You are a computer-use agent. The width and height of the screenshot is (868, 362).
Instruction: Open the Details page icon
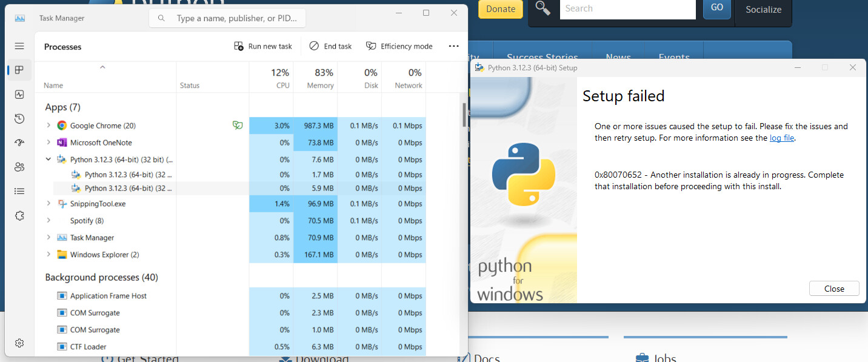(x=19, y=192)
